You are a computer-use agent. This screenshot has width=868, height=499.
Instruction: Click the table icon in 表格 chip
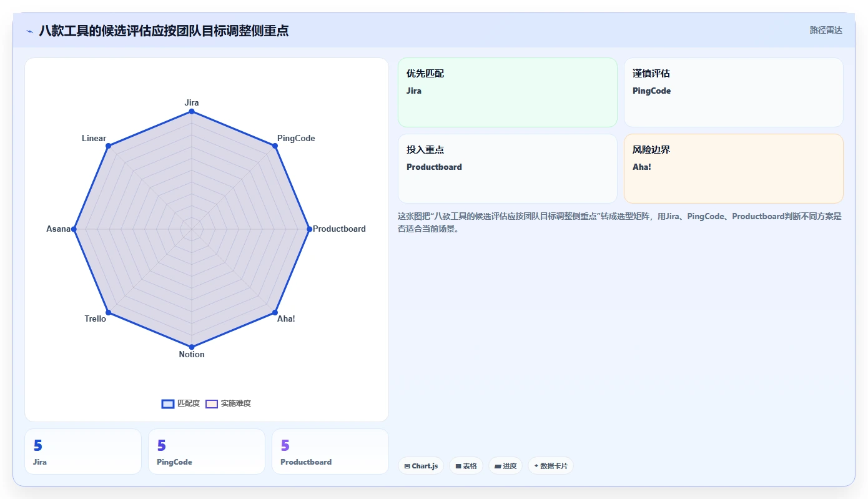[x=458, y=466]
